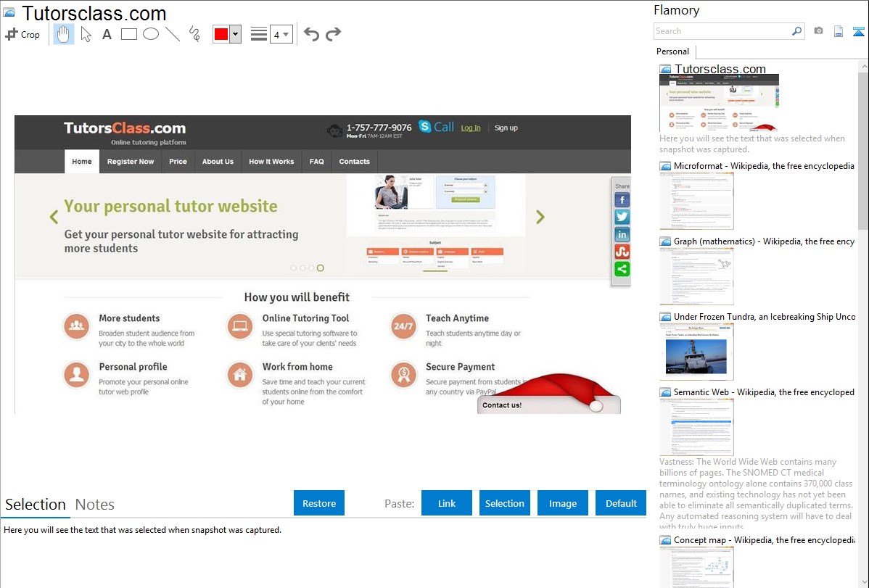Click the Work from home house icon
869x588 pixels.
tap(240, 375)
